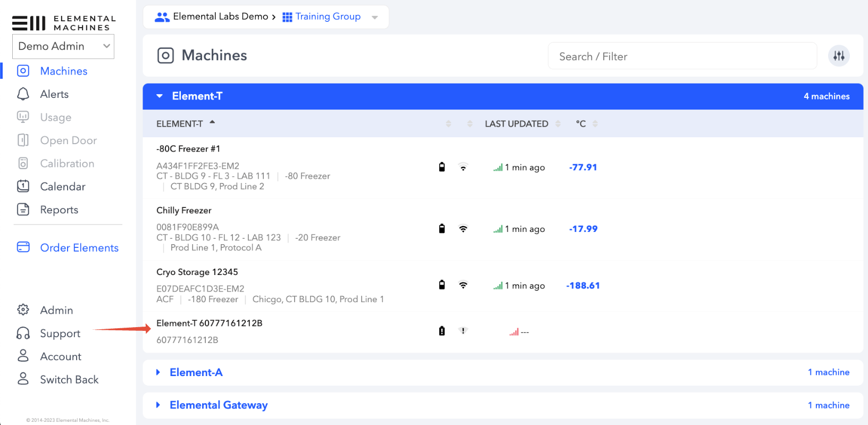This screenshot has height=425, width=868.
Task: Click the Element-A 1 machine count
Action: tap(829, 372)
